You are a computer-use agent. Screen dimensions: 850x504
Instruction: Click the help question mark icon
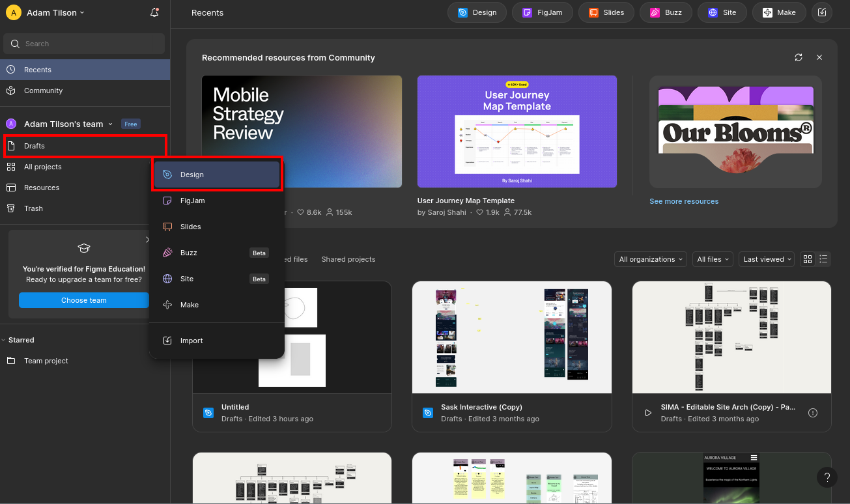(x=827, y=477)
